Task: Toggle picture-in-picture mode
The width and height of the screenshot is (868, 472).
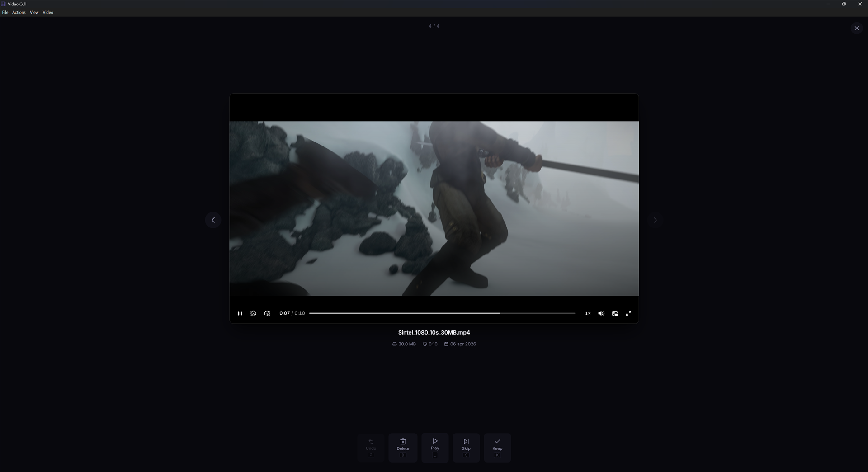Action: pyautogui.click(x=615, y=313)
